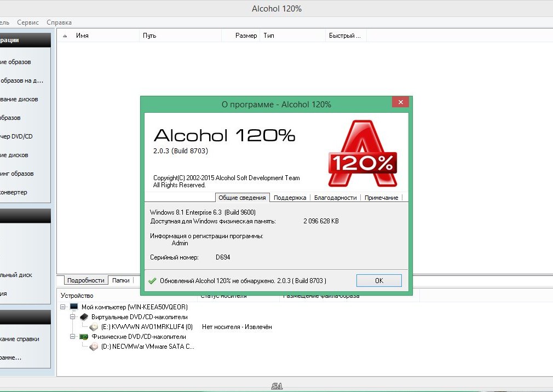Viewport: 553px width, 392px height.
Task: Switch to the Общие сведения tab
Action: coord(243,198)
